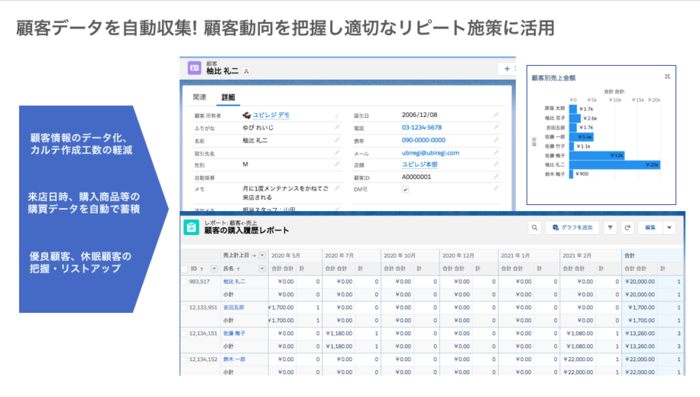This screenshot has height=397, width=700.
Task: Click the pencil edit icon next to 誕生日
Action: point(496,115)
